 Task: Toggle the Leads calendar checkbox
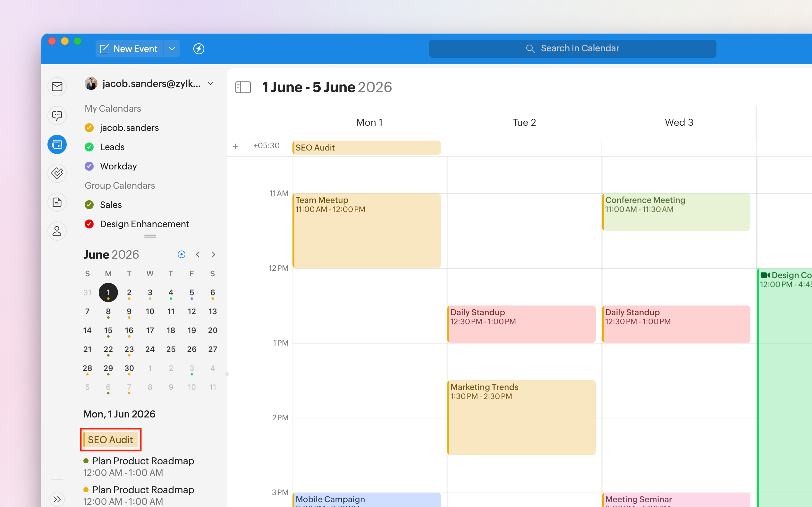pos(89,147)
